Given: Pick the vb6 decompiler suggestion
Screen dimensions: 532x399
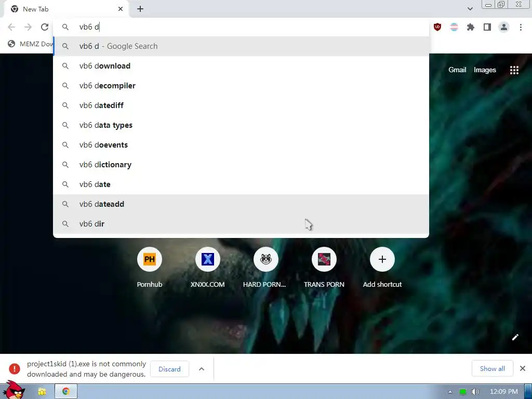Looking at the screenshot, I should [x=241, y=86].
